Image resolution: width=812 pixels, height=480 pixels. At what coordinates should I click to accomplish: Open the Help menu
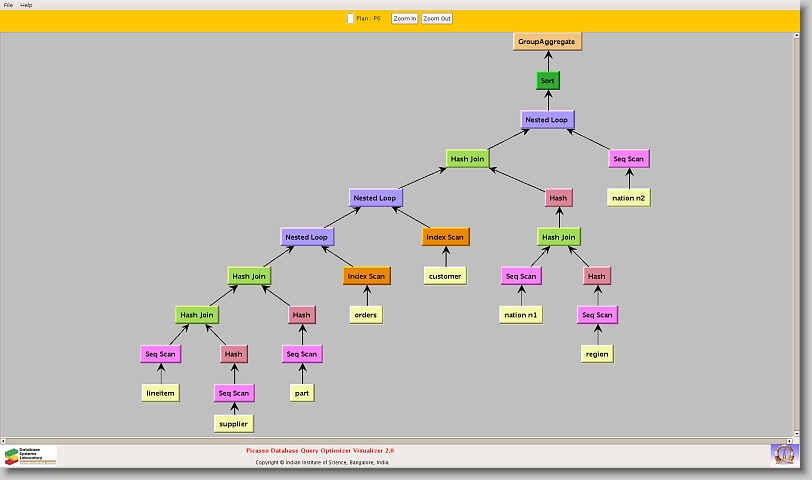click(x=26, y=5)
